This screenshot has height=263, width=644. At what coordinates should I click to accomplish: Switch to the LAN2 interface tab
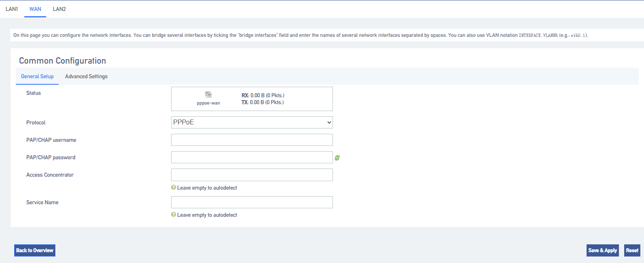click(x=59, y=9)
